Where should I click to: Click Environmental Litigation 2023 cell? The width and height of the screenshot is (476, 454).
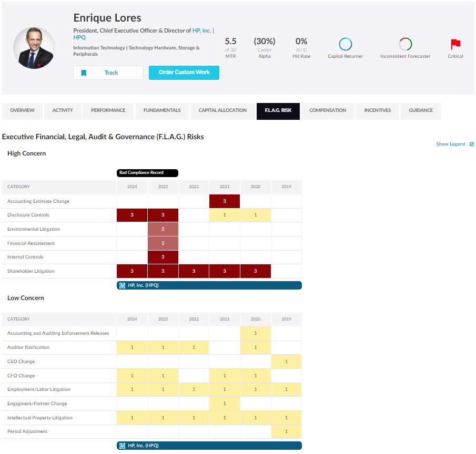click(163, 229)
